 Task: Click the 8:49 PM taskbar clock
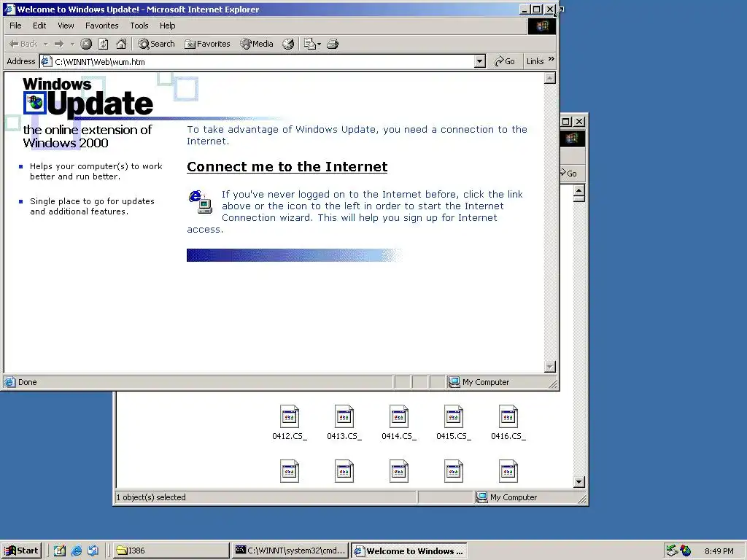[719, 551]
